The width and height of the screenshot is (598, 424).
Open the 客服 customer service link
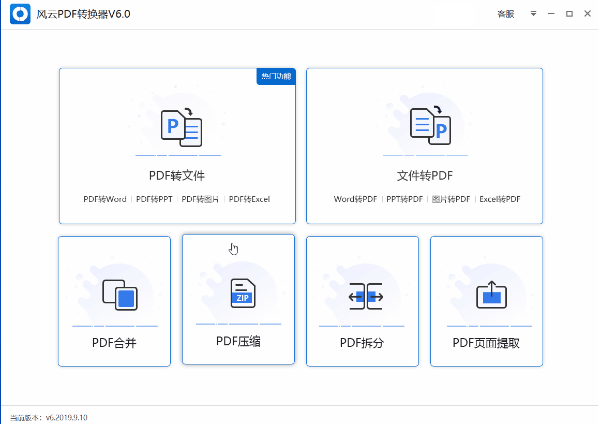(506, 14)
